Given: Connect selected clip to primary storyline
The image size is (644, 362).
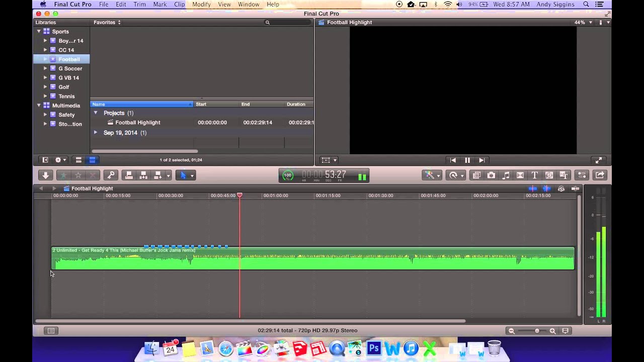Looking at the screenshot, I should (129, 175).
